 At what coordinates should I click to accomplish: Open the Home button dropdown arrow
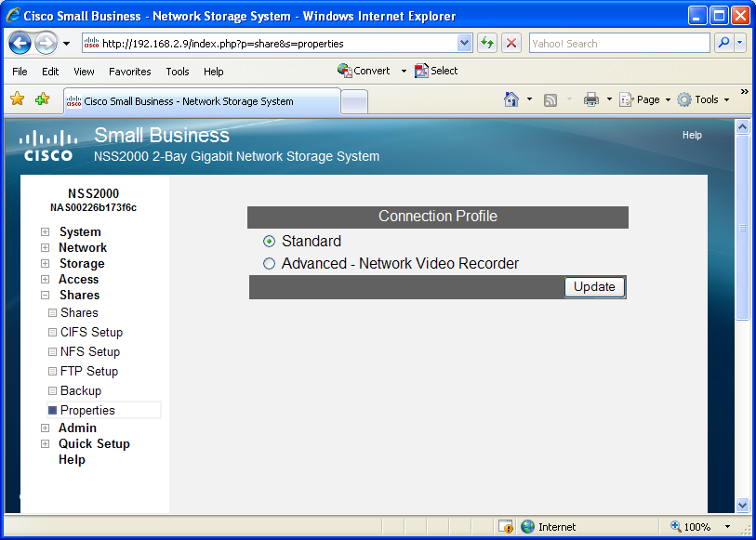tap(529, 99)
